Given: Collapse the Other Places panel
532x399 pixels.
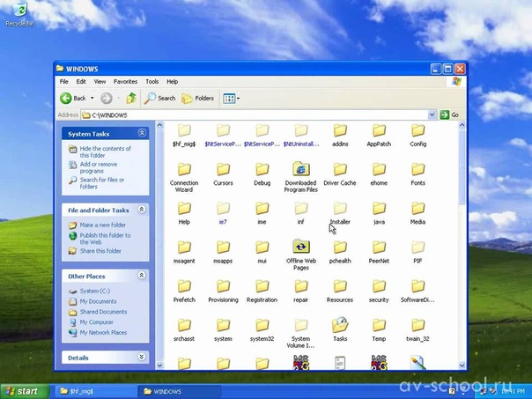Looking at the screenshot, I should [142, 275].
